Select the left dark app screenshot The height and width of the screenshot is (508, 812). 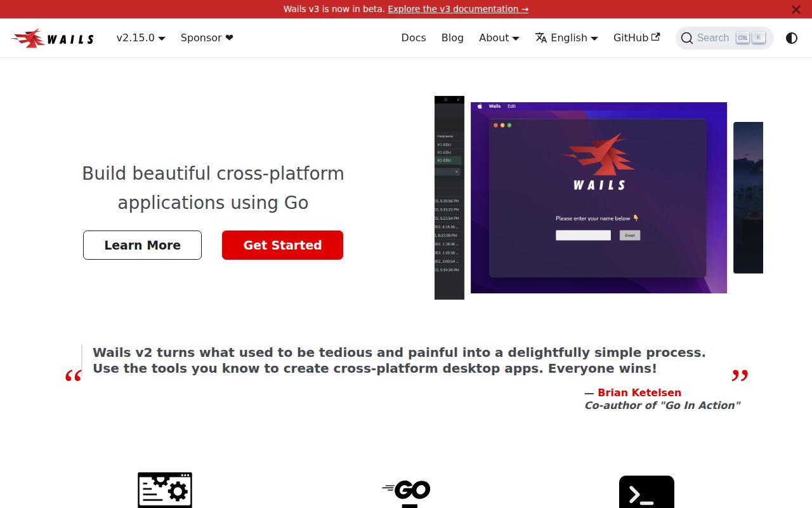pyautogui.click(x=449, y=197)
